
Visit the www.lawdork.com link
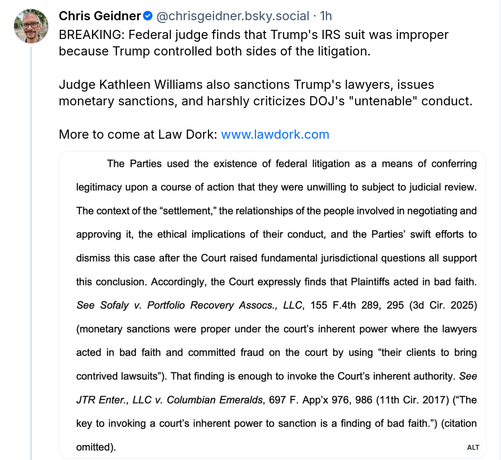275,134
